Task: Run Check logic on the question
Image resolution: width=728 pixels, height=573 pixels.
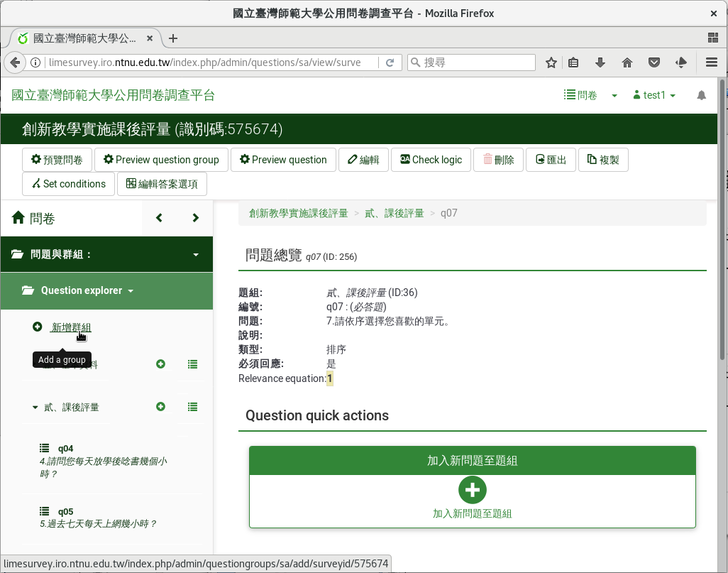Action: click(431, 160)
